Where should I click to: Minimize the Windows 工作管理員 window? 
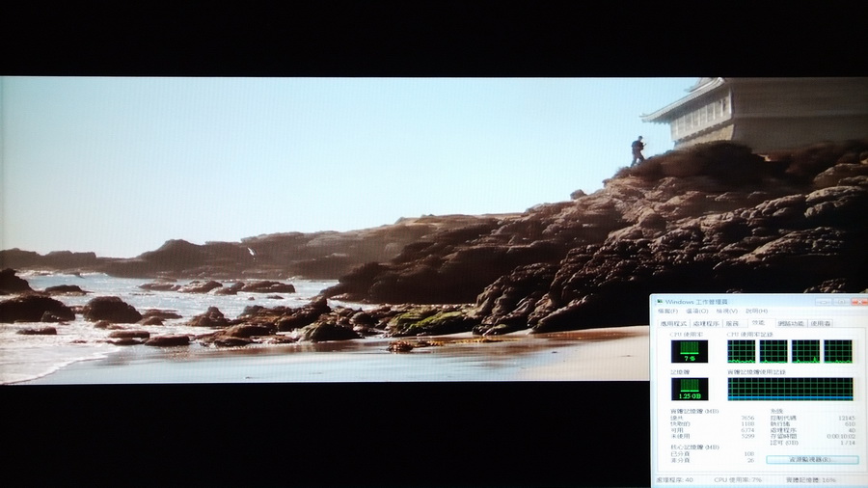[x=824, y=302]
